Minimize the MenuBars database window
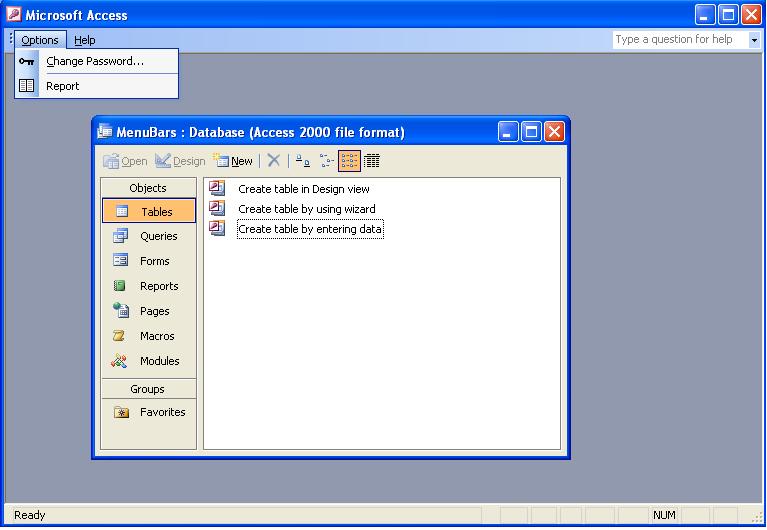 click(x=508, y=132)
